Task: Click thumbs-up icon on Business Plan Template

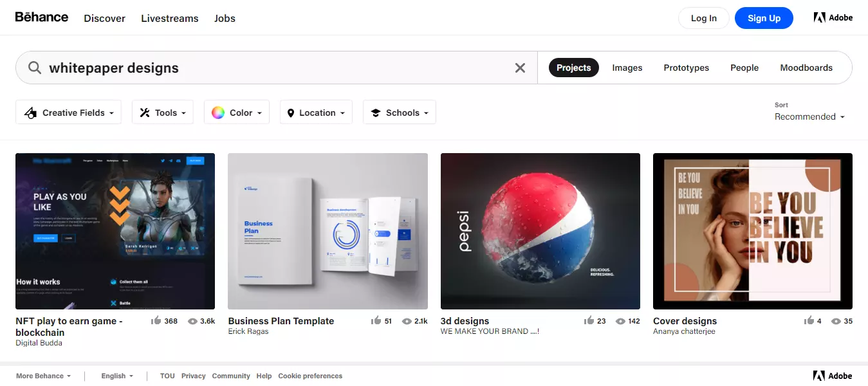Action: pos(376,320)
